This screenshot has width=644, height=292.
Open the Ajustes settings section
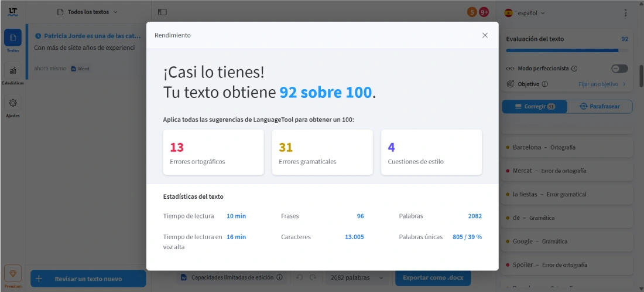click(13, 107)
